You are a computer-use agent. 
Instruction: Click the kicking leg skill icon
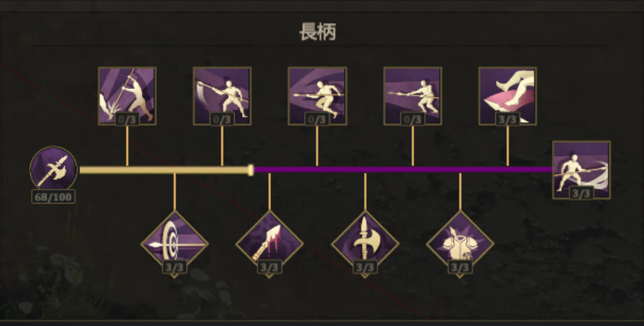point(508,96)
